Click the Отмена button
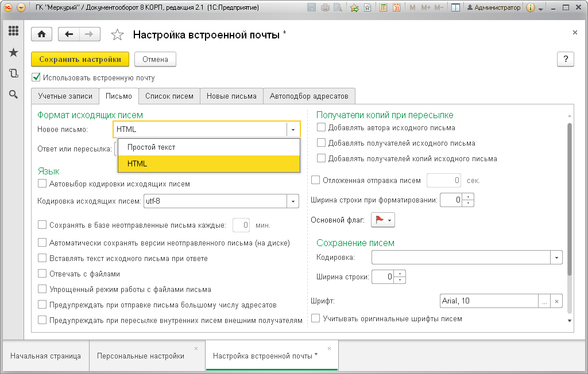Image resolution: width=588 pixels, height=374 pixels. pyautogui.click(x=155, y=59)
